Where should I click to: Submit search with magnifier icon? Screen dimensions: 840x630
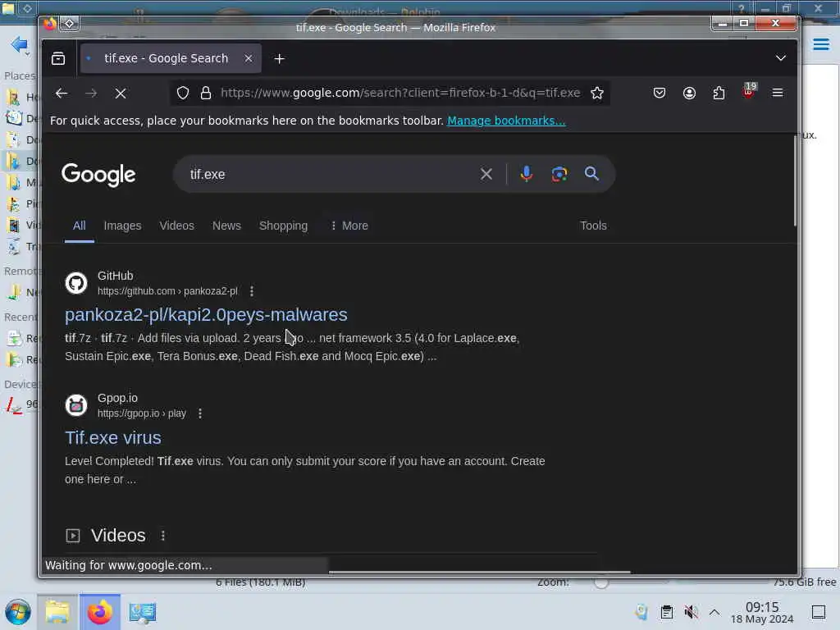tap(591, 174)
